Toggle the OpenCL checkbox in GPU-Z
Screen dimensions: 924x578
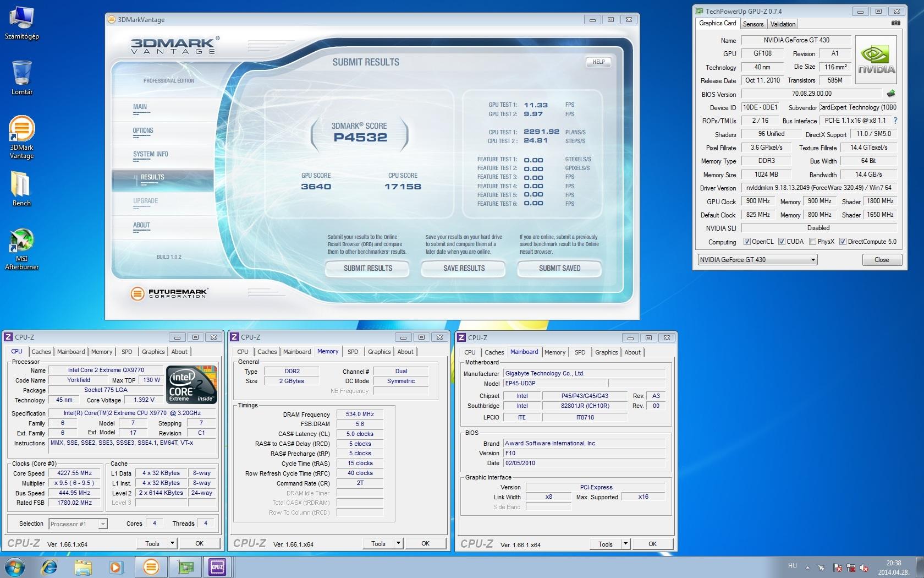[747, 242]
